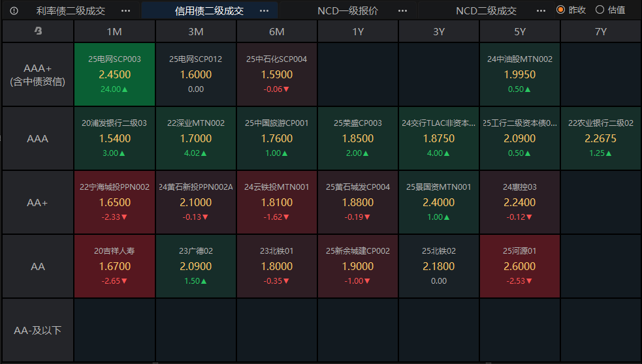642x364 pixels.
Task: Select the AAA+ (含中债资信) rating row
Action: 38,74
